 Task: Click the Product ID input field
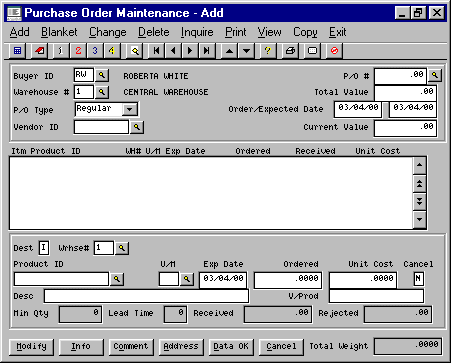(61, 279)
